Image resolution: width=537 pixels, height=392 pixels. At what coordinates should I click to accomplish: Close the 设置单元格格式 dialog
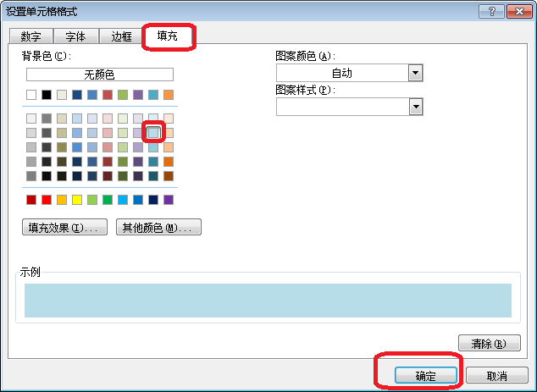pos(519,11)
